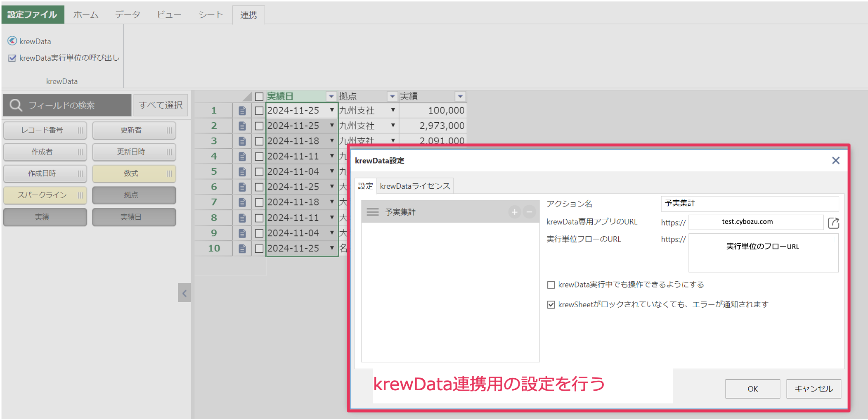The width and height of the screenshot is (868, 420).
Task: Open the 実績日 column filter dropdown
Action: click(331, 97)
